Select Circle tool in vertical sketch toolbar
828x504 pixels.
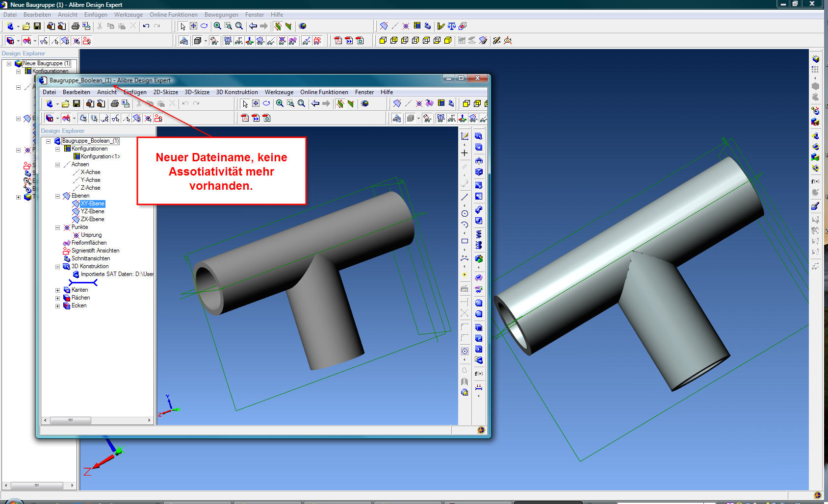pos(465,213)
